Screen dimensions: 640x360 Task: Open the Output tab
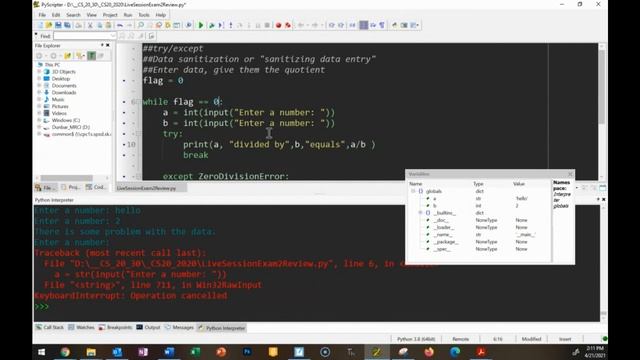click(x=148, y=327)
